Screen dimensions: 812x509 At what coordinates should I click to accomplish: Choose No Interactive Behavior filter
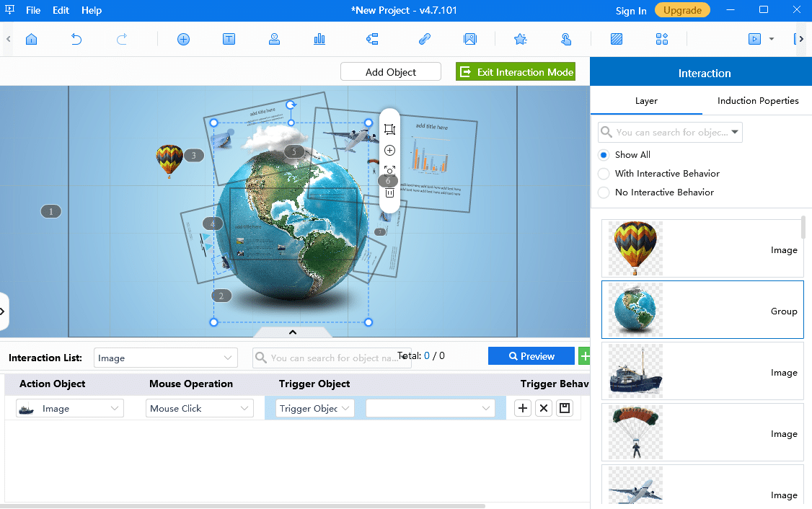[x=604, y=192]
